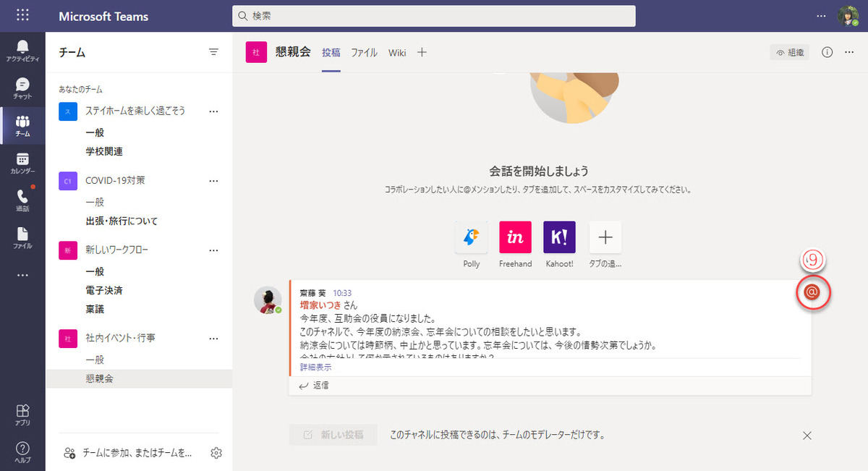Add a new tab with plus button

(x=422, y=52)
